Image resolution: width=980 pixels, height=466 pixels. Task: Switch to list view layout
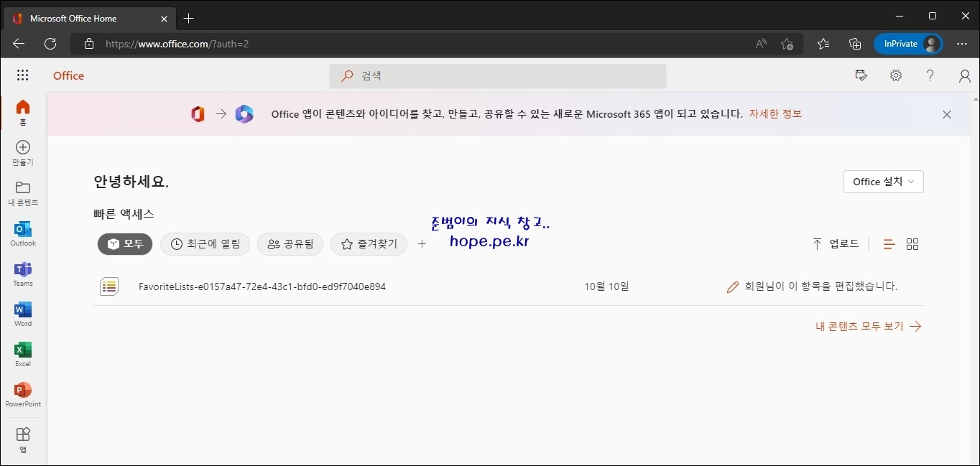coord(889,244)
